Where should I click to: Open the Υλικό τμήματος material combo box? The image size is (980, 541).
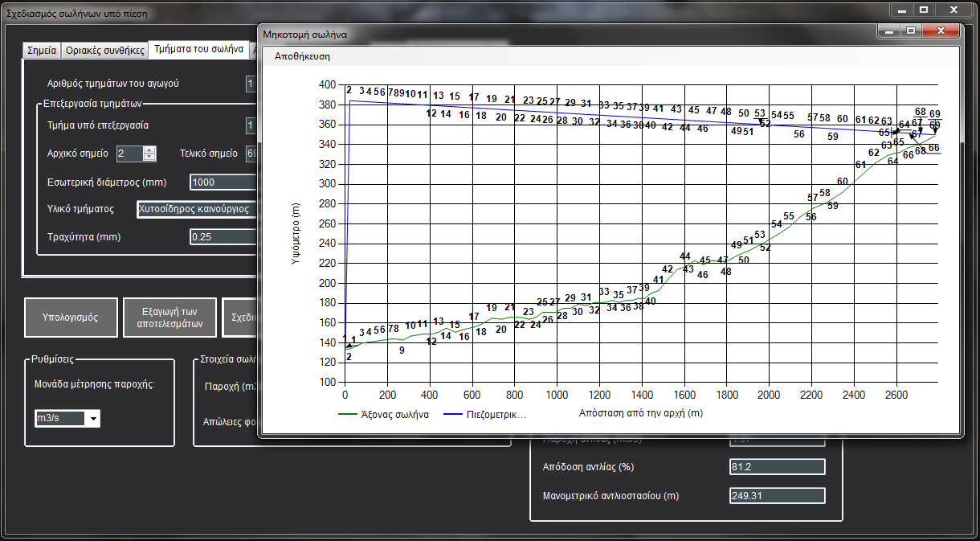(x=197, y=209)
